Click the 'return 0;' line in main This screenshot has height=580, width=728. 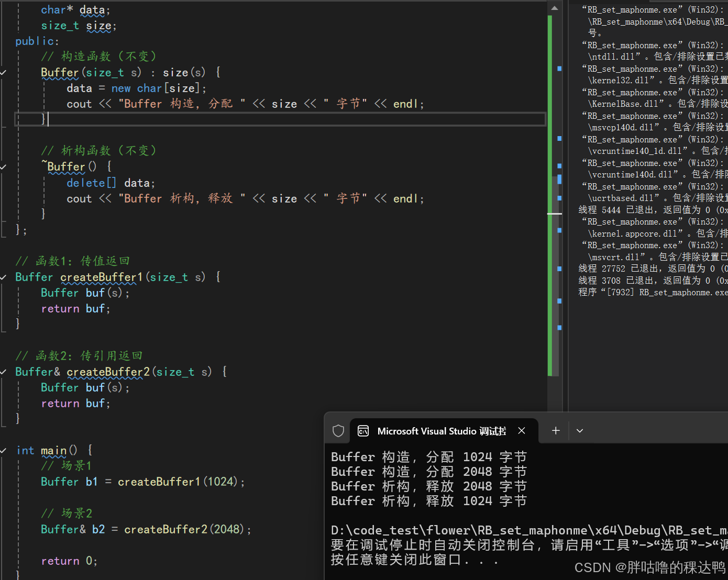click(70, 561)
